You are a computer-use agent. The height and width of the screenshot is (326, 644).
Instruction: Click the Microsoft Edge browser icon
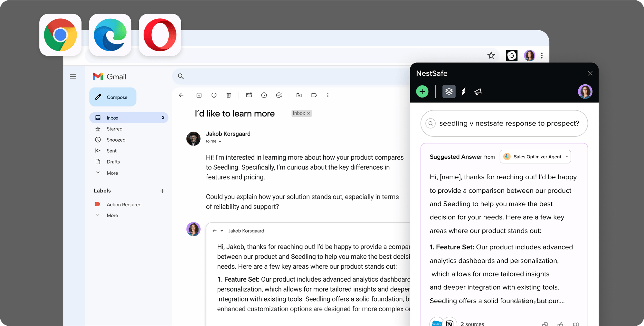110,35
